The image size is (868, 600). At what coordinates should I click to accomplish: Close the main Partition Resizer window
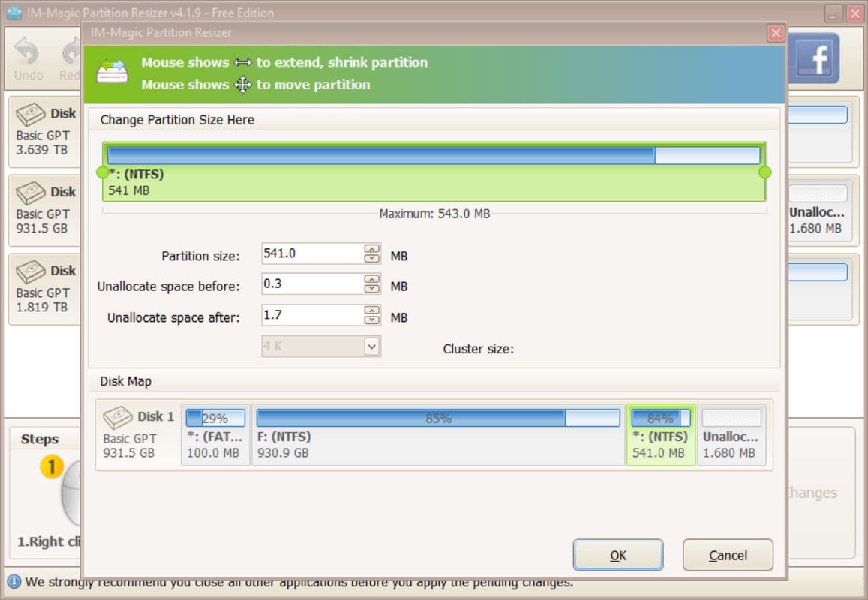point(856,13)
